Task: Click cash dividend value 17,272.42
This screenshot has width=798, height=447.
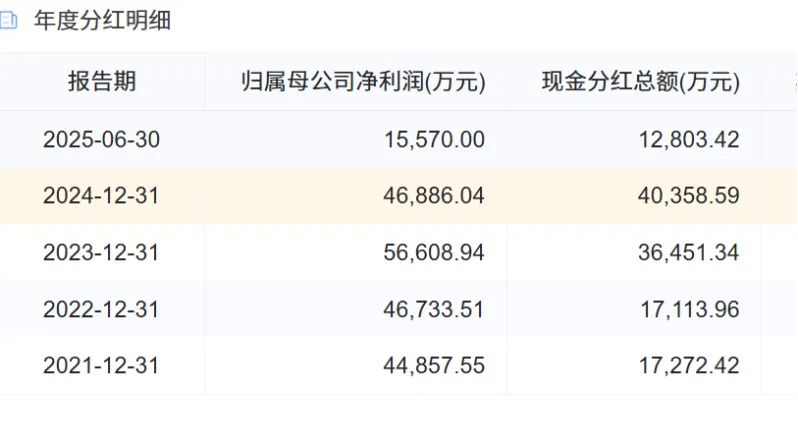Action: coord(690,366)
